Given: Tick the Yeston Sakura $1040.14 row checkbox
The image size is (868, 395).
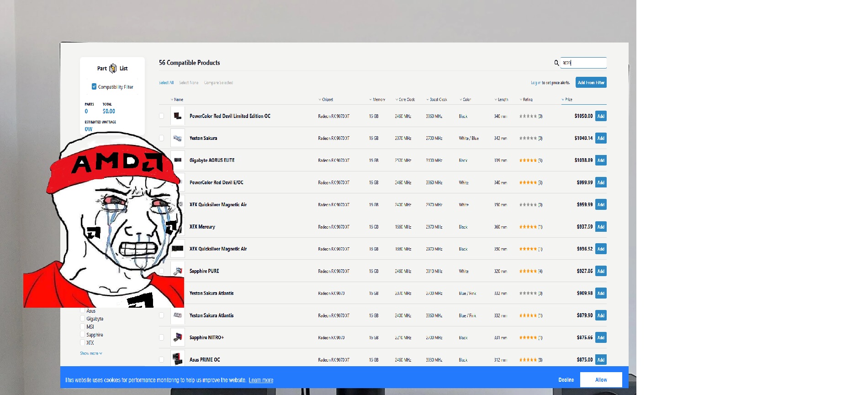Looking at the screenshot, I should pos(161,138).
